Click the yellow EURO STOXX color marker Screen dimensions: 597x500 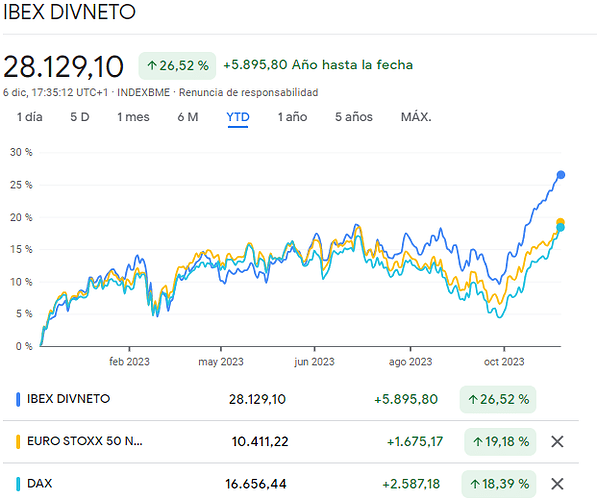pyautogui.click(x=18, y=442)
